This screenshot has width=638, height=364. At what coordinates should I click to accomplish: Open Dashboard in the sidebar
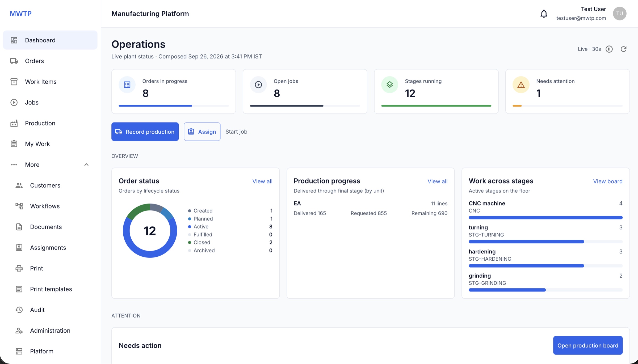coord(50,40)
